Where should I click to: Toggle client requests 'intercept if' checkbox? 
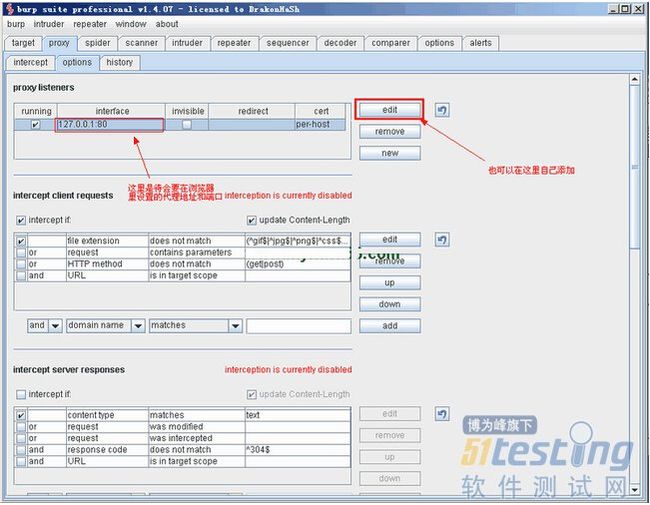pos(21,220)
